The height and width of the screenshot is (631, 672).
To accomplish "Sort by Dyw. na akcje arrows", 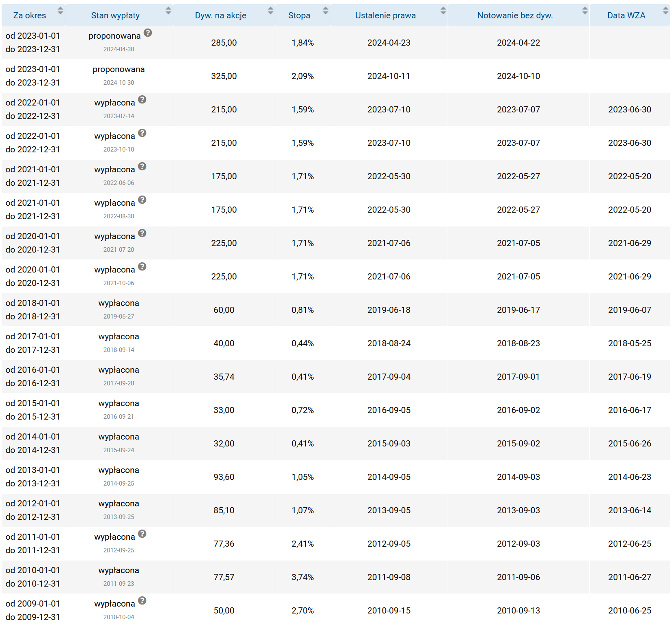I will pyautogui.click(x=270, y=11).
